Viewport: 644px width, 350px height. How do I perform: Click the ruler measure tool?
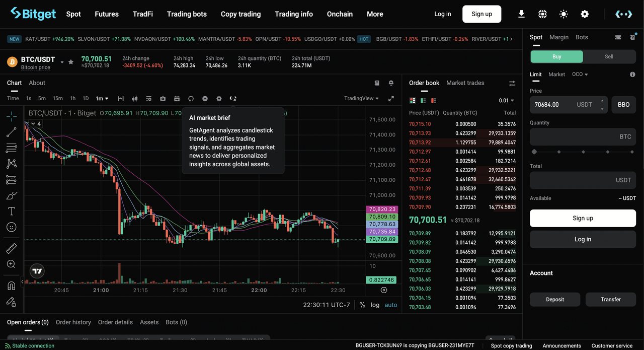(11, 248)
